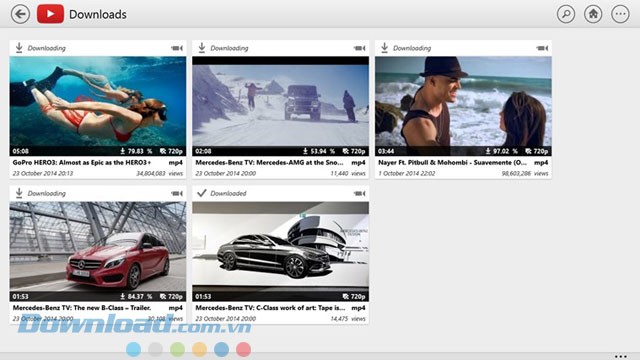Click 'Downloading' status on Nayer card

point(412,48)
